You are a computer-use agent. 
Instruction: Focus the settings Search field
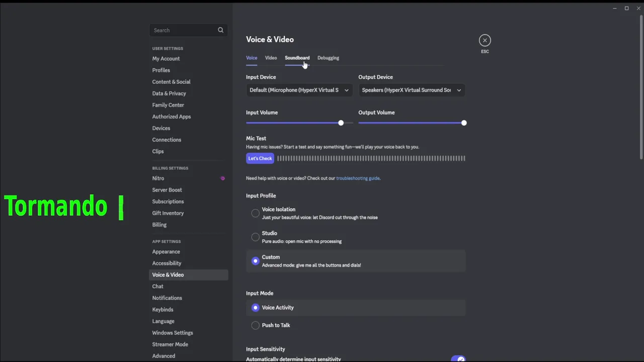[x=189, y=30]
